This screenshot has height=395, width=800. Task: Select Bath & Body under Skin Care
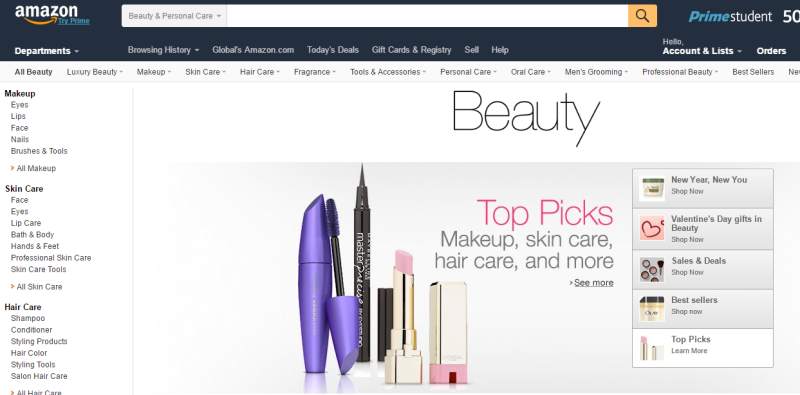click(32, 235)
